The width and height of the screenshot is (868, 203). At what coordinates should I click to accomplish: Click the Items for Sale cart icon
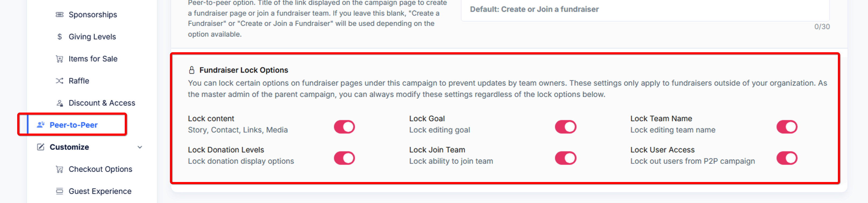click(x=59, y=59)
